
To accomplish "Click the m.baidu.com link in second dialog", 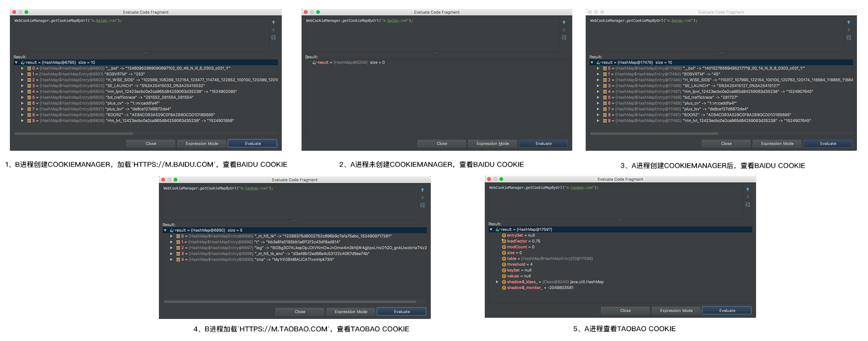I will coord(394,21).
